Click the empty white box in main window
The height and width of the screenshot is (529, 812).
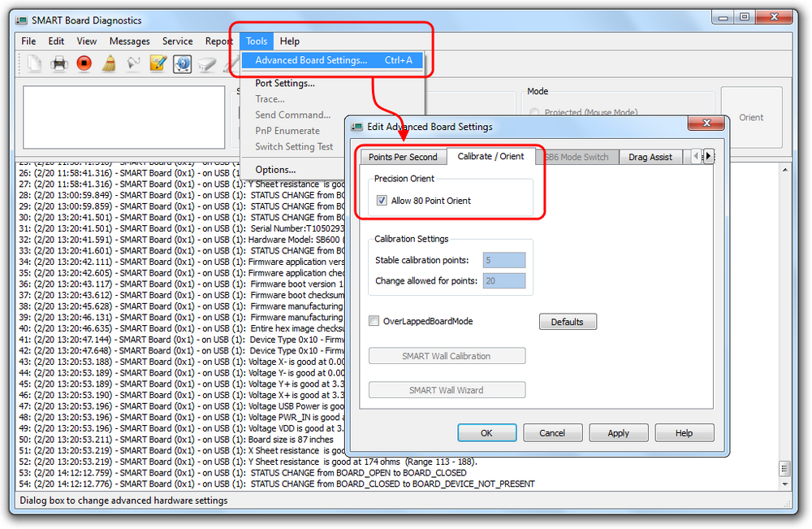(x=123, y=118)
